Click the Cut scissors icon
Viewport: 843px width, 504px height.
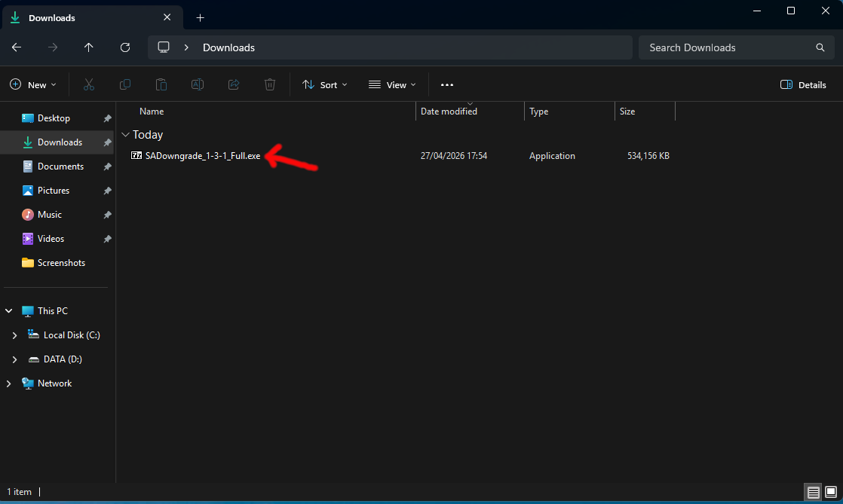[89, 85]
